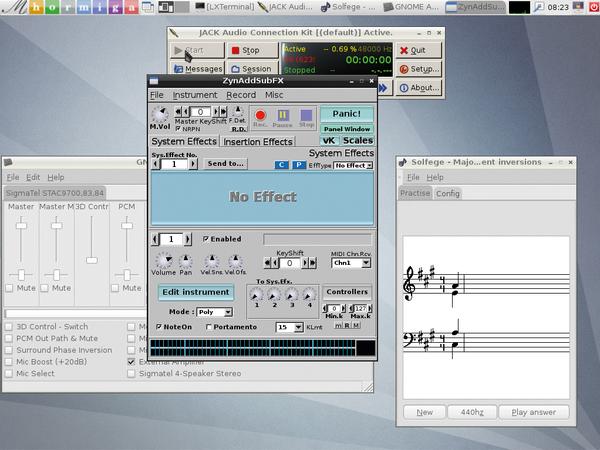The image size is (600, 450).
Task: Click the Start button in JACK window
Action: pyautogui.click(x=197, y=51)
